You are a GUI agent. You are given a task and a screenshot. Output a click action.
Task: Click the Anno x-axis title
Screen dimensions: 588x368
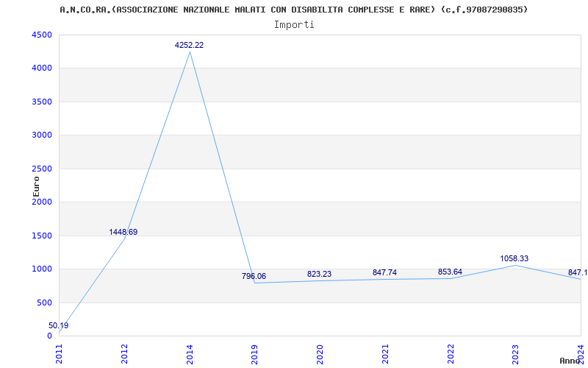point(570,361)
